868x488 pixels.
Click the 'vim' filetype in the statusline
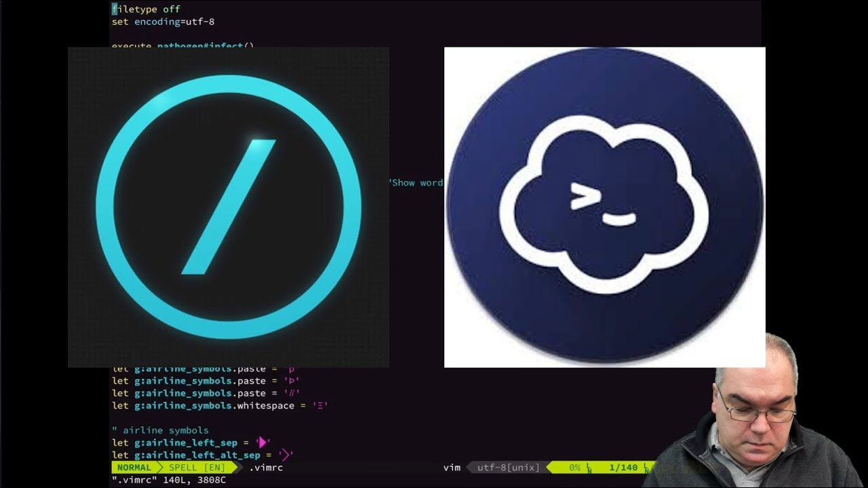pos(452,468)
